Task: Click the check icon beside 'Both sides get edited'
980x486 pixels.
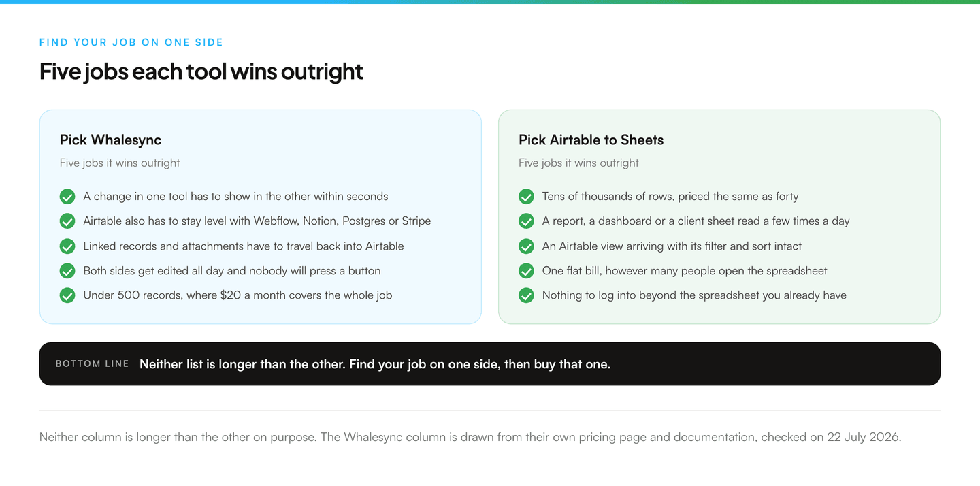Action: point(67,271)
